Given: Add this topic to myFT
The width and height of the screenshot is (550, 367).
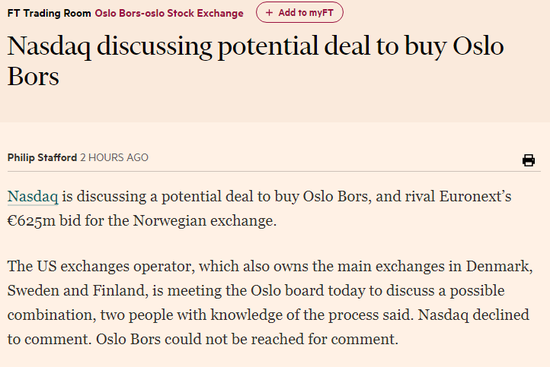Looking at the screenshot, I should tap(300, 13).
